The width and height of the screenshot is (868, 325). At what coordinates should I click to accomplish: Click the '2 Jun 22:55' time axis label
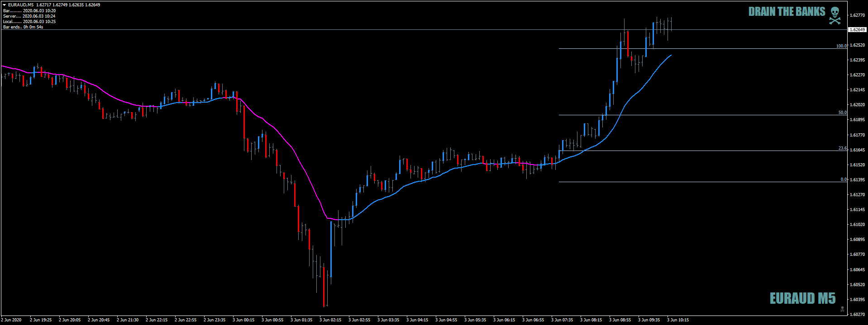[x=186, y=320]
